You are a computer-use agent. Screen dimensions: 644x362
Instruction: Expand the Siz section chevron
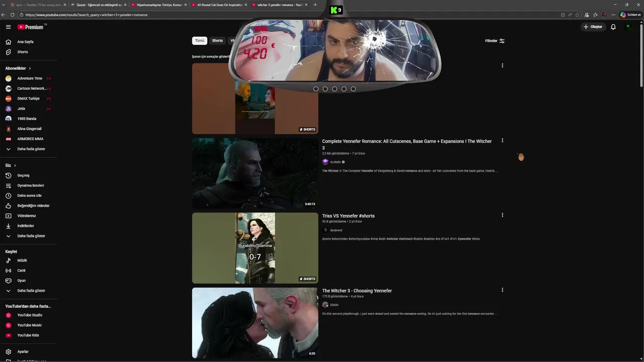pos(15,165)
